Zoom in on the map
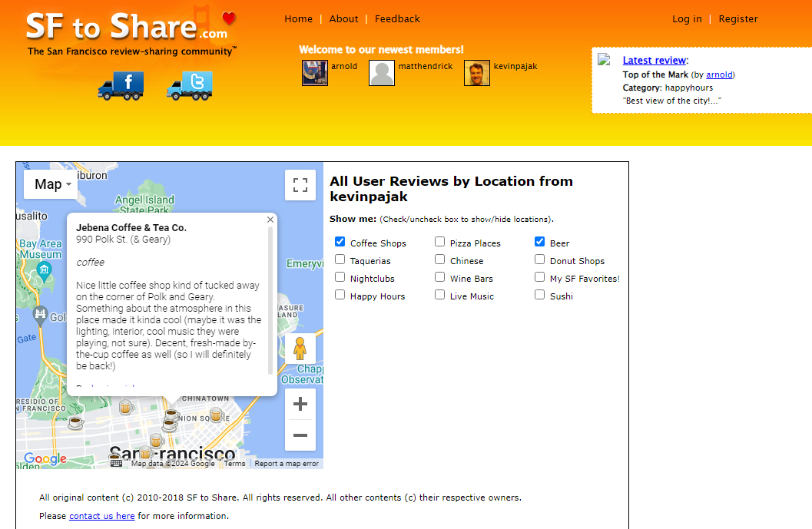Screen dimensions: 812x529 tap(300, 404)
